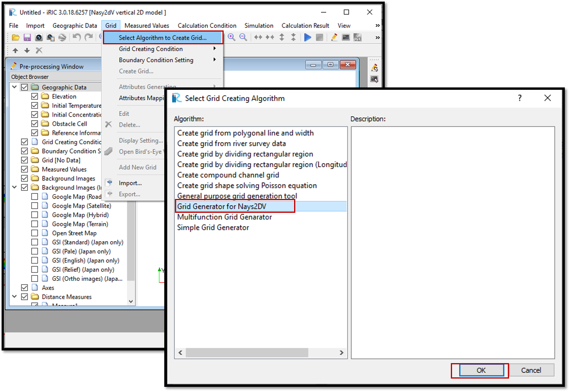The height and width of the screenshot is (392, 570).
Task: Click right sidebar tool icon in pre-processing window
Action: 374,68
